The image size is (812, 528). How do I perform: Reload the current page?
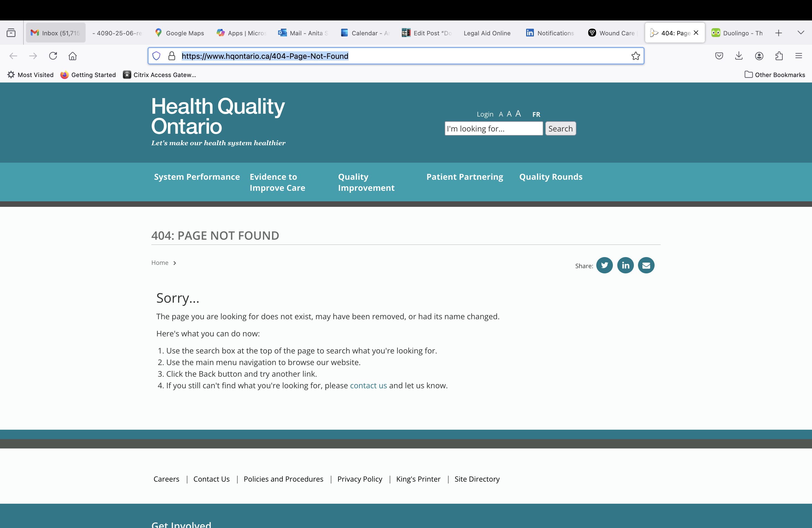point(53,56)
